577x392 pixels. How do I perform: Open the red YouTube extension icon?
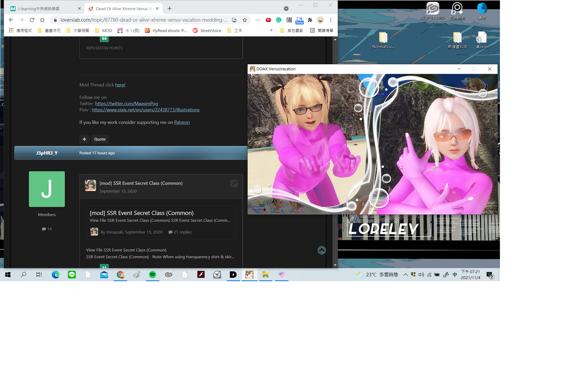tap(268, 20)
